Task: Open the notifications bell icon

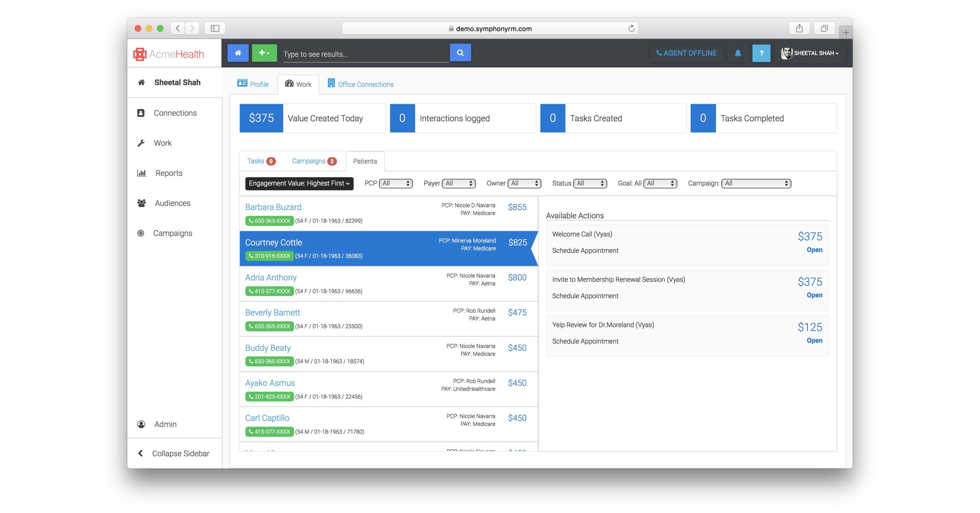Action: (737, 53)
